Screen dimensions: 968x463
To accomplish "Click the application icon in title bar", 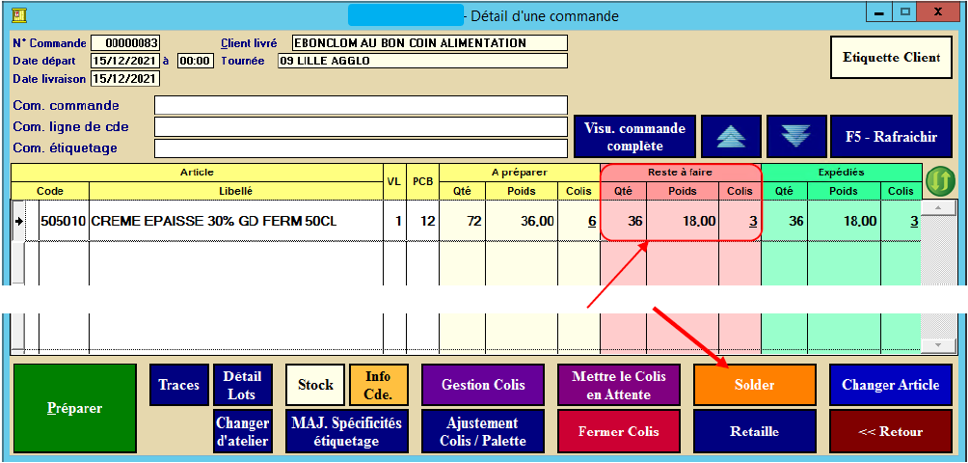I will [16, 15].
